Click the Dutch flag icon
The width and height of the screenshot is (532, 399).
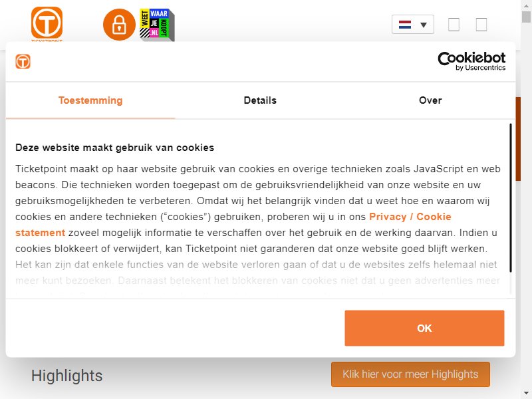(405, 25)
